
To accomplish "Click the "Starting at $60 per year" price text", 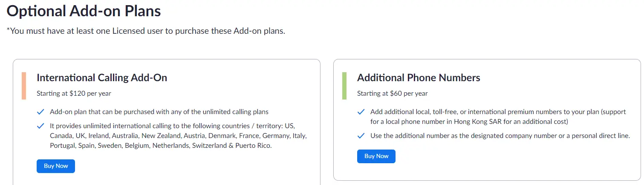I will (392, 93).
